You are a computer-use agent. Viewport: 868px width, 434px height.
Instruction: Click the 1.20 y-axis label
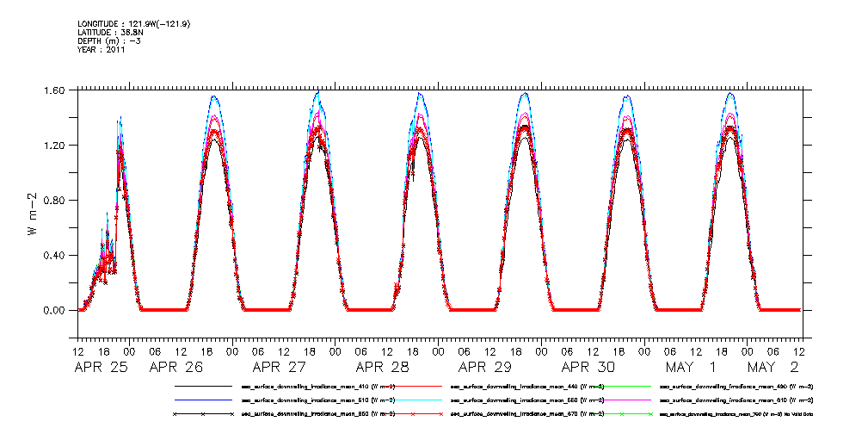pyautogui.click(x=53, y=146)
